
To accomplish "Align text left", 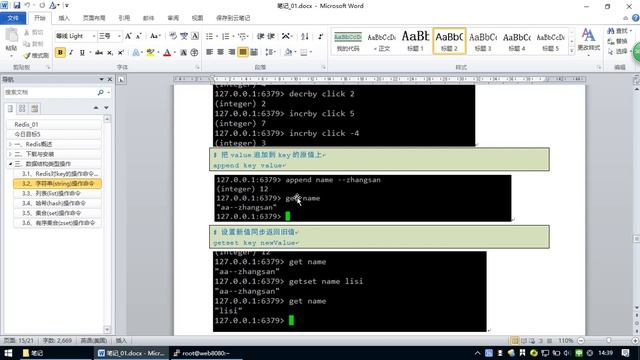I will pyautogui.click(x=209, y=52).
